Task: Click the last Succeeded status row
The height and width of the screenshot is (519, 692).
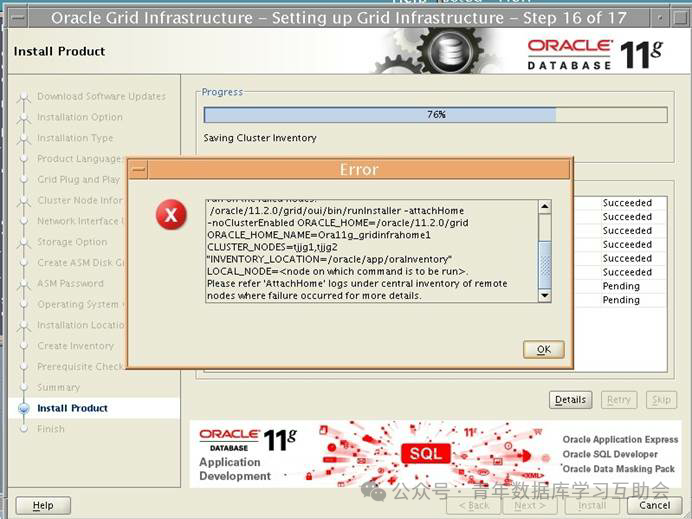Action: pos(627,272)
